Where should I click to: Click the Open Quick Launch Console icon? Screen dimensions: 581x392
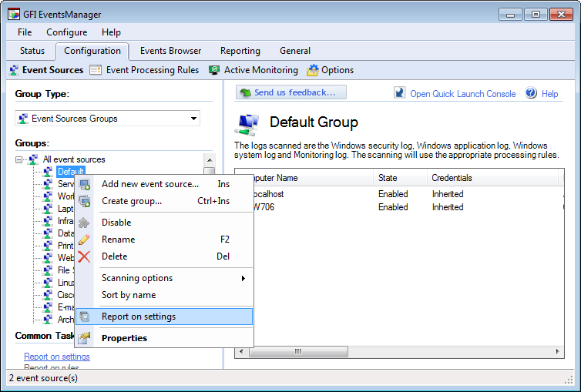[399, 92]
